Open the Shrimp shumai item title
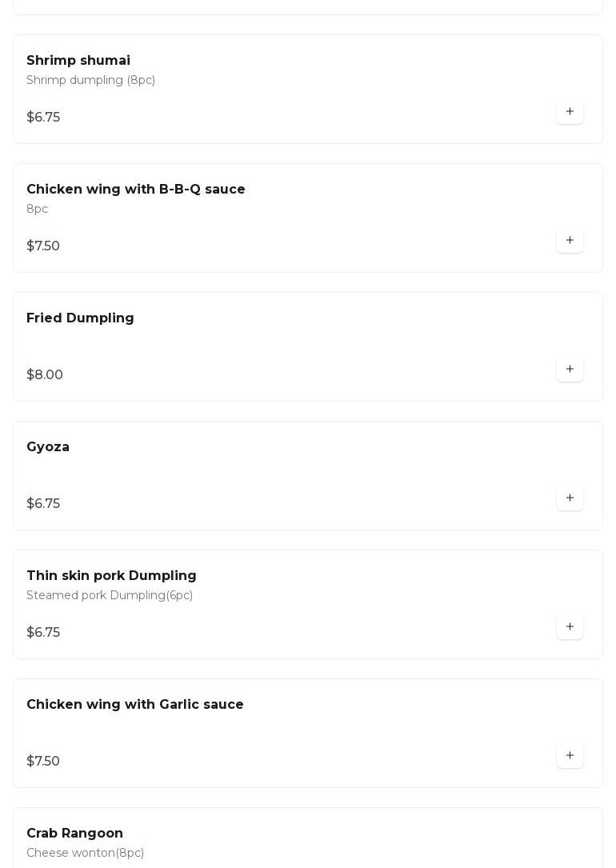 pyautogui.click(x=78, y=61)
